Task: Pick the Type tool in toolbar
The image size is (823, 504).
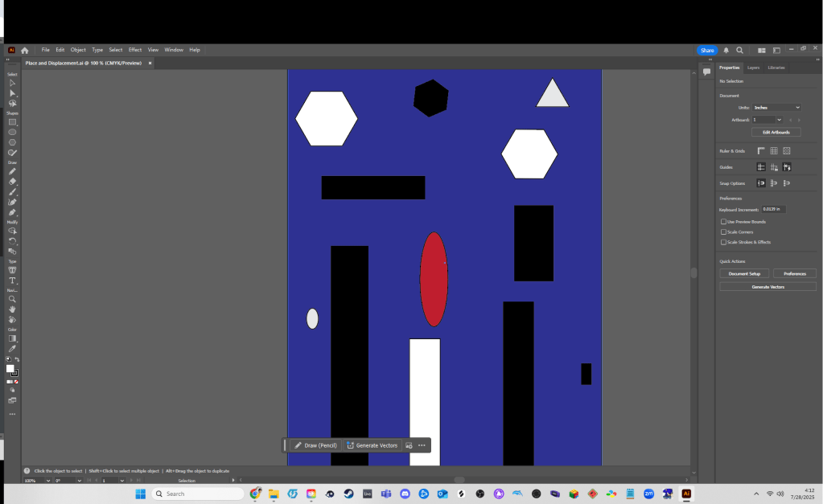Action: (12, 281)
